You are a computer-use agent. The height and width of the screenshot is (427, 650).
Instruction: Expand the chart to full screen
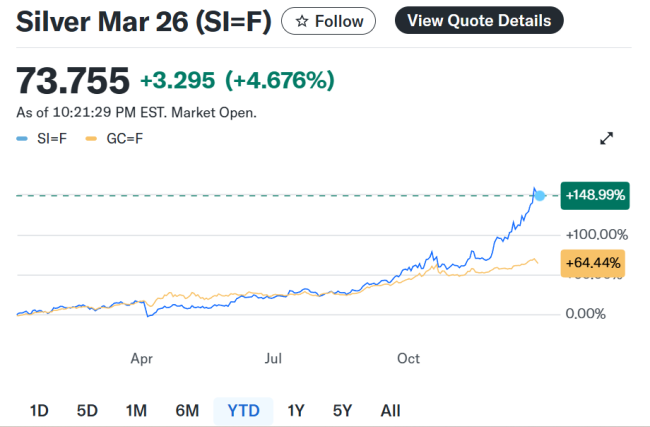tap(606, 139)
